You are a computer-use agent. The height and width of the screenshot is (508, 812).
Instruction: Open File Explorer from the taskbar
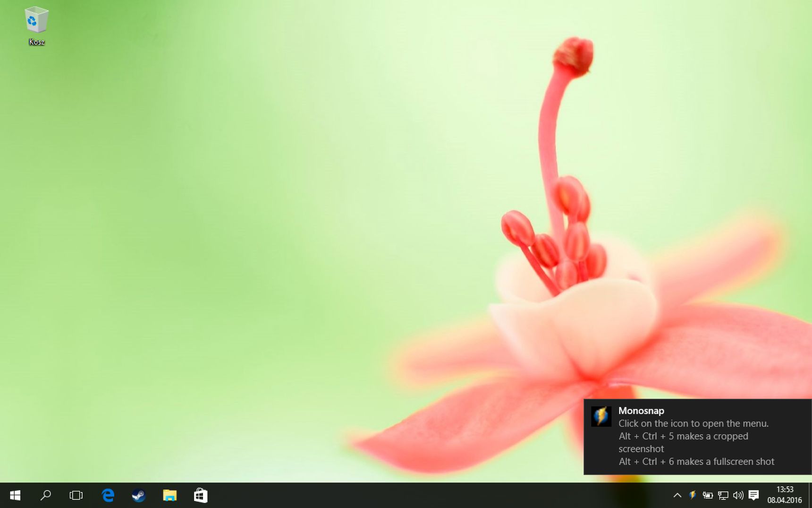coord(169,495)
